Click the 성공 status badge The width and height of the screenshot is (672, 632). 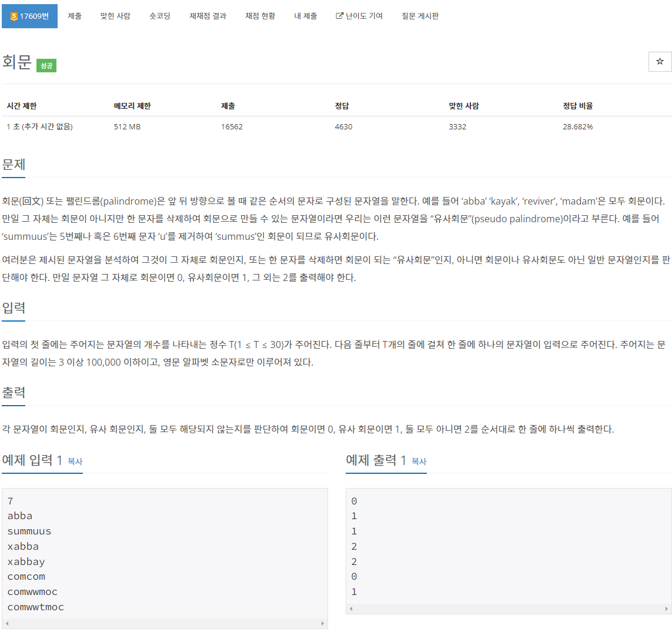point(46,66)
